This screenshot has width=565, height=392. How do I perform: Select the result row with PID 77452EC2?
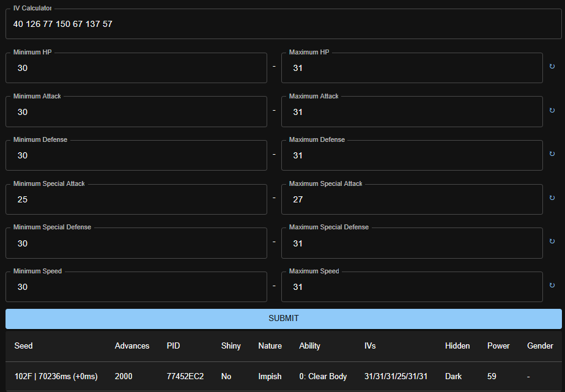(x=282, y=377)
